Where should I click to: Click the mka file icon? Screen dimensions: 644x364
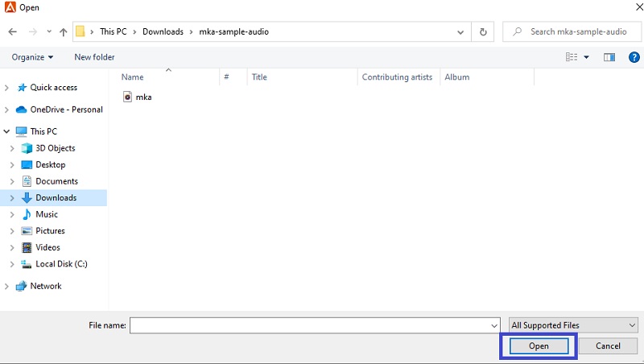128,97
